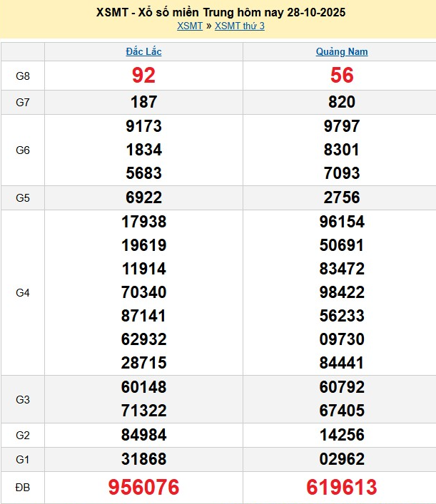436x504 pixels.
Task: Click the Đắc Lắc column header link
Action: click(x=143, y=52)
